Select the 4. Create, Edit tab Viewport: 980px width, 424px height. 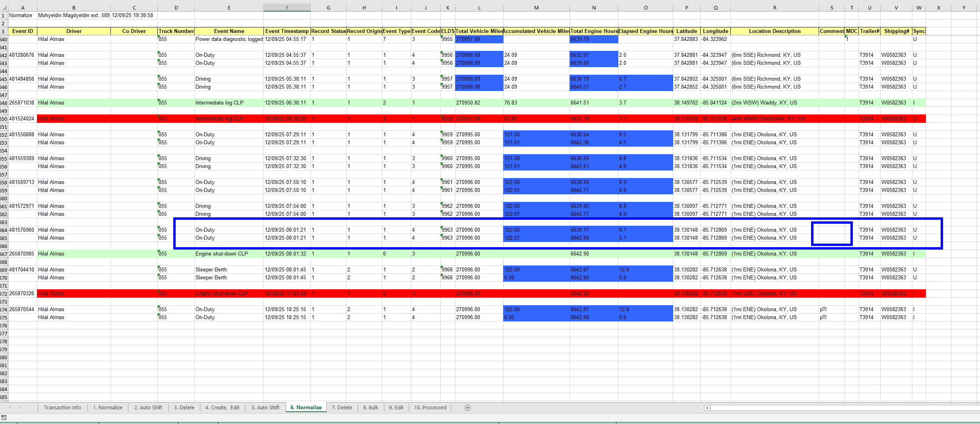pos(222,408)
